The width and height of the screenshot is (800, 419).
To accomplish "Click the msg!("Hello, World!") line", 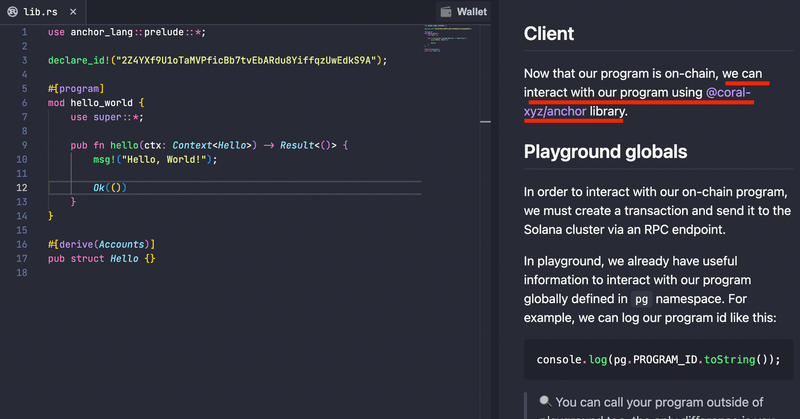I will (155, 159).
